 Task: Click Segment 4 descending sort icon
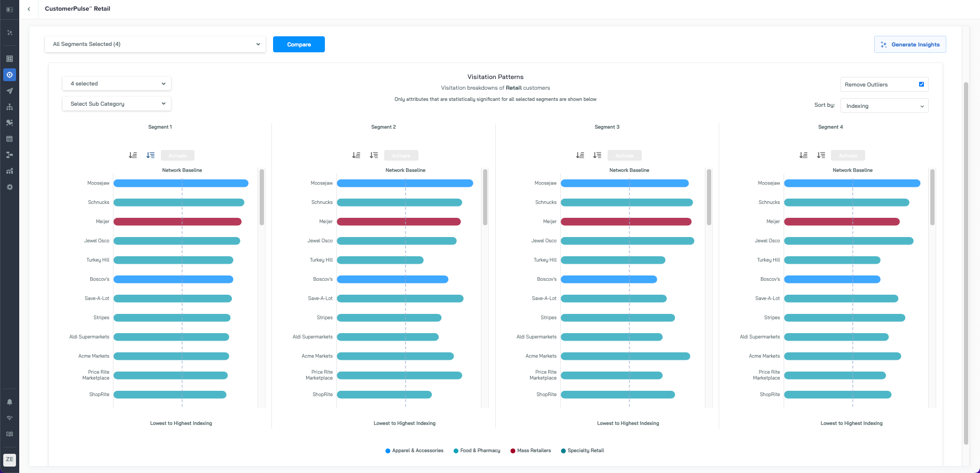pos(821,155)
